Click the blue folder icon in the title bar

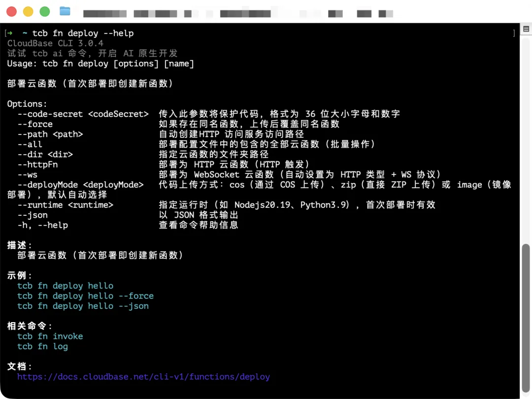[66, 11]
